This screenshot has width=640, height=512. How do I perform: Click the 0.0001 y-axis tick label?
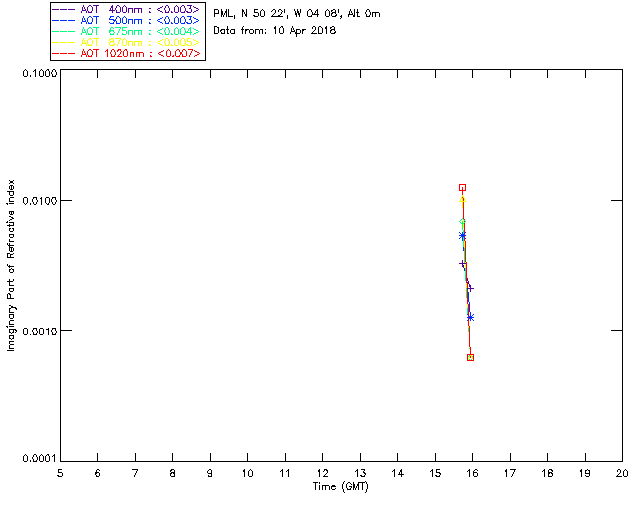(40, 459)
